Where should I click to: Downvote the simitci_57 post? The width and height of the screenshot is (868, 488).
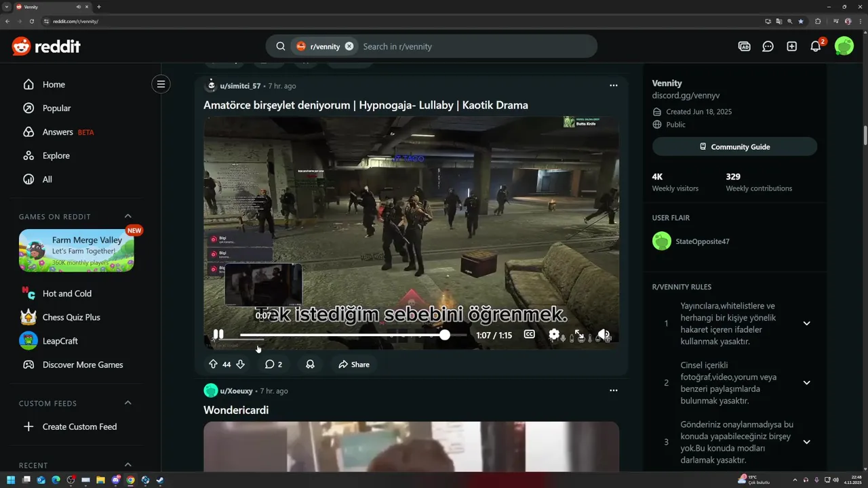click(240, 365)
